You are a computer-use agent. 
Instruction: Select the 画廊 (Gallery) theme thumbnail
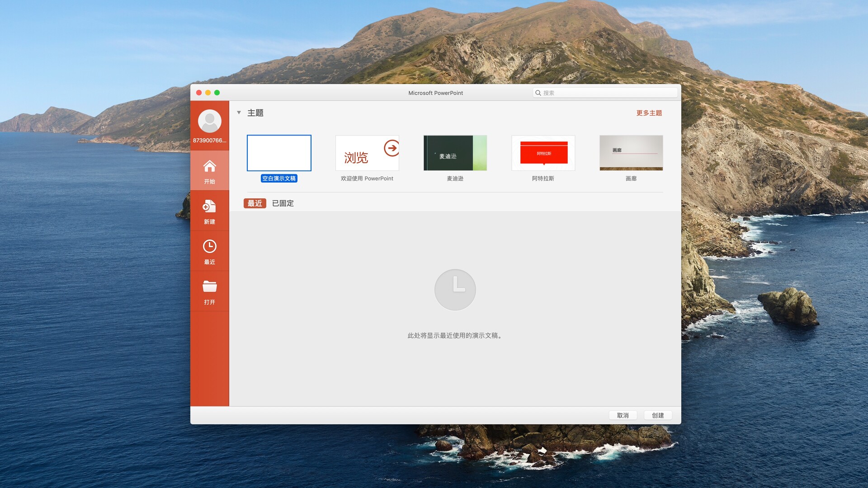[x=631, y=153]
